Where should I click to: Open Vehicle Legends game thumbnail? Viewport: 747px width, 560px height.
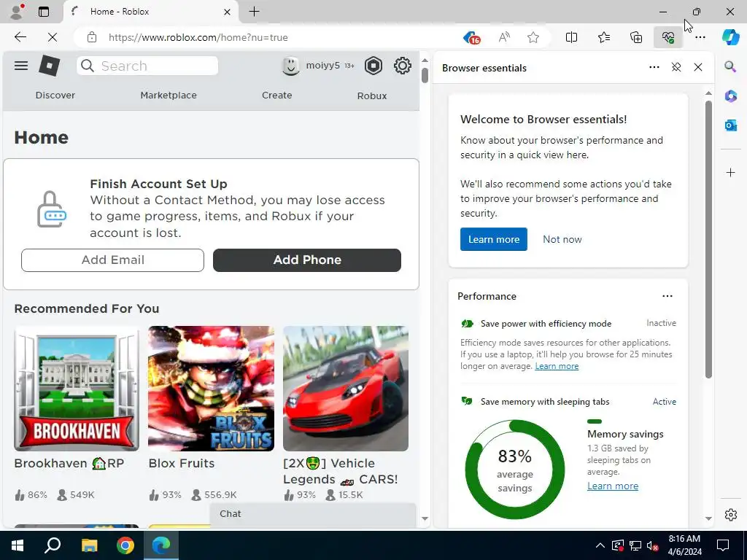345,389
